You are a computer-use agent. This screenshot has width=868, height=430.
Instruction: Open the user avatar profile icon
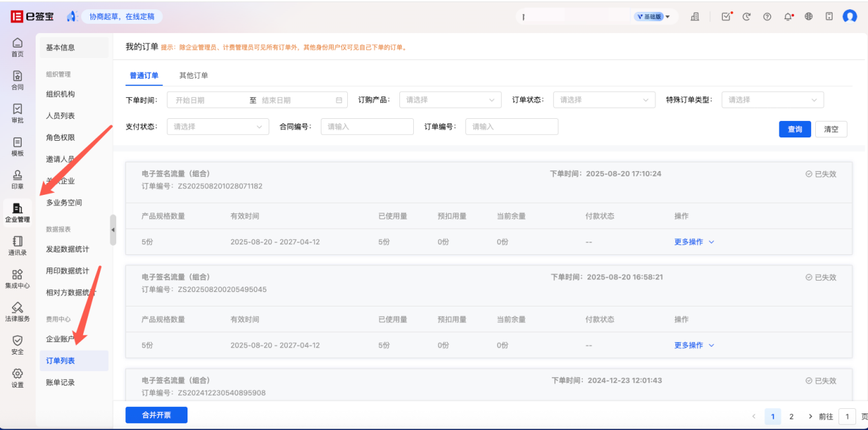click(x=850, y=17)
